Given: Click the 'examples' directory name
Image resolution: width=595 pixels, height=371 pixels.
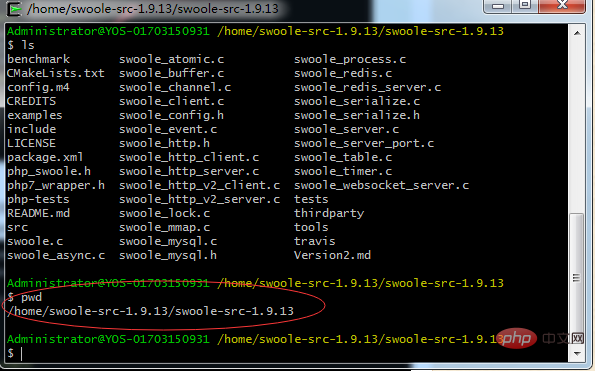Looking at the screenshot, I should tap(35, 115).
